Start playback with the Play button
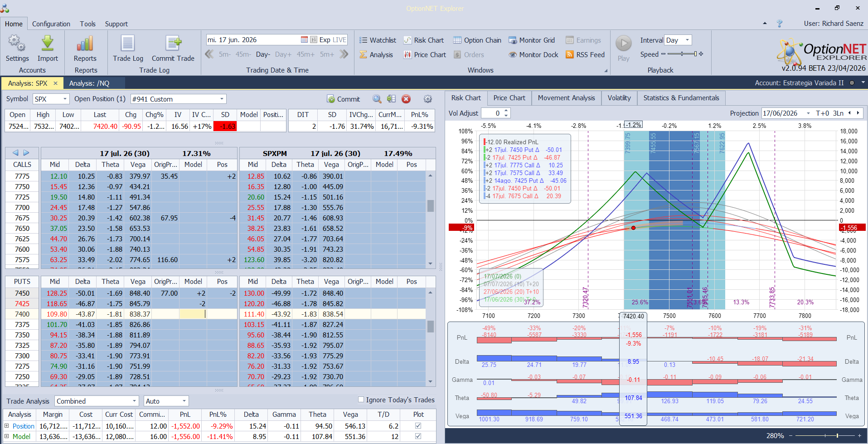This screenshot has height=444, width=868. (624, 44)
